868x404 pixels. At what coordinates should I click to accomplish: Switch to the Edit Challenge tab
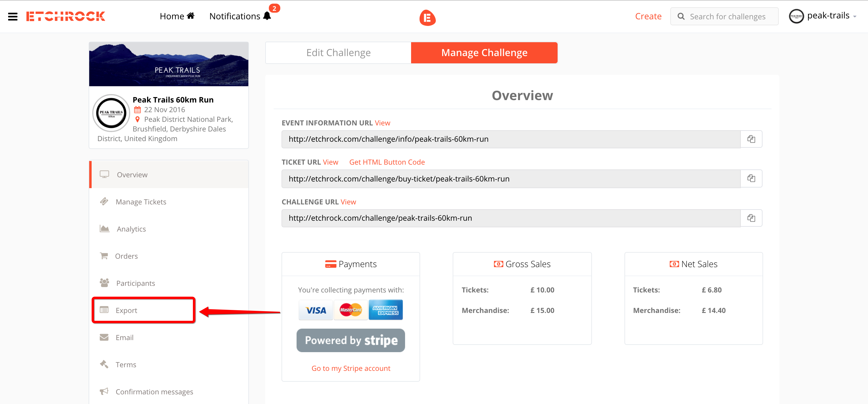point(338,52)
